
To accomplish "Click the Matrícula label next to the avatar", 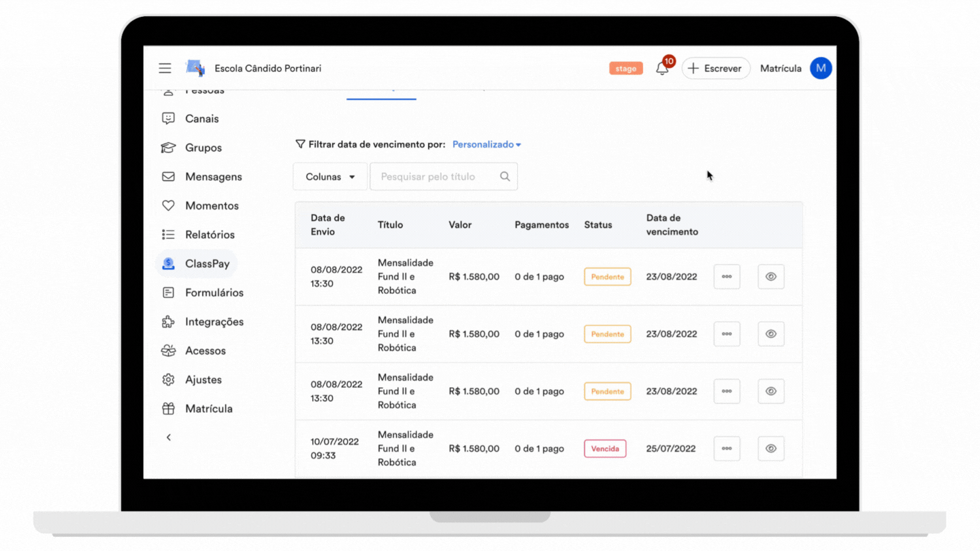I will click(781, 68).
